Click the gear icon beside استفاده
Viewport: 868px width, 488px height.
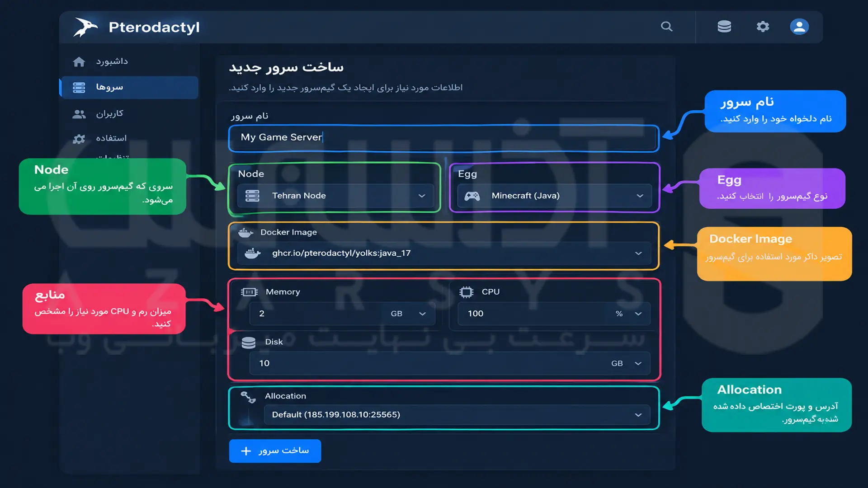tap(79, 138)
